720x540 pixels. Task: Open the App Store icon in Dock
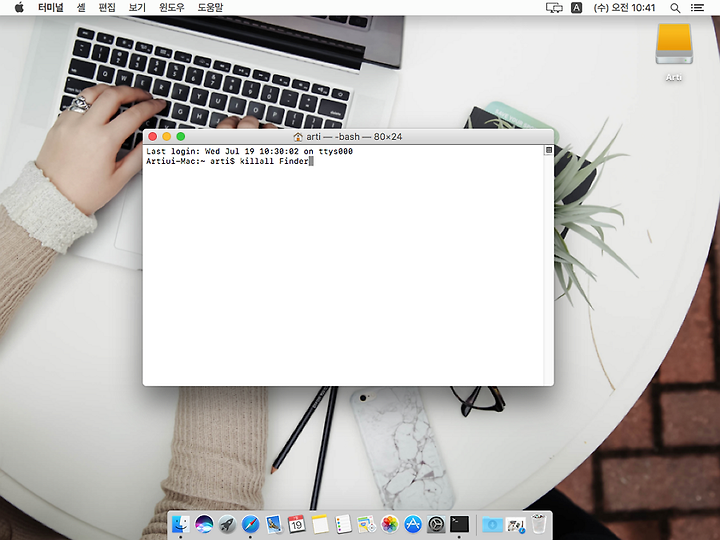pos(413,524)
